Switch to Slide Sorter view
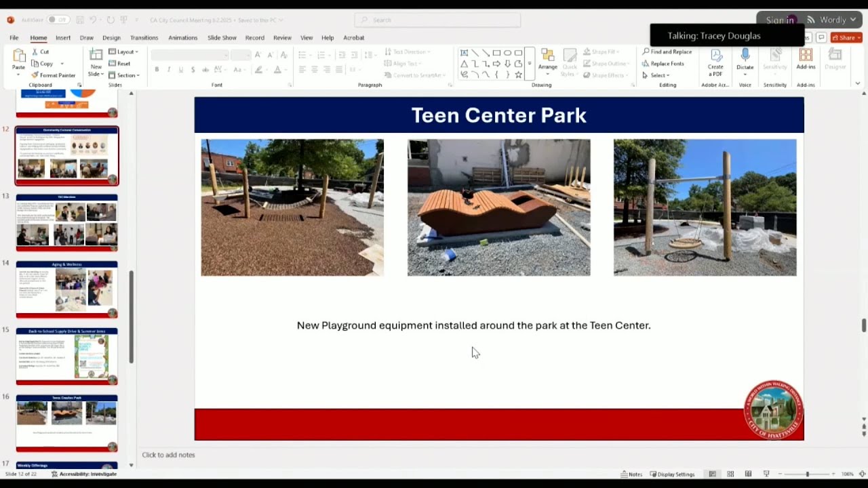Image resolution: width=868 pixels, height=488 pixels. pyautogui.click(x=730, y=474)
